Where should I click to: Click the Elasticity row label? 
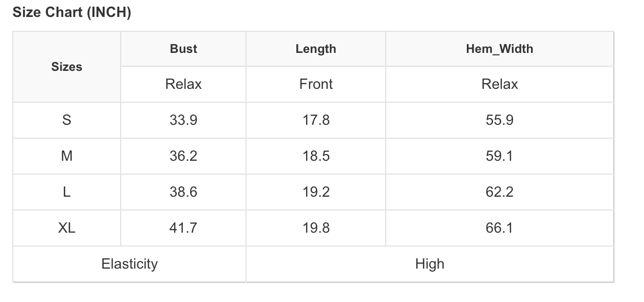click(x=129, y=264)
